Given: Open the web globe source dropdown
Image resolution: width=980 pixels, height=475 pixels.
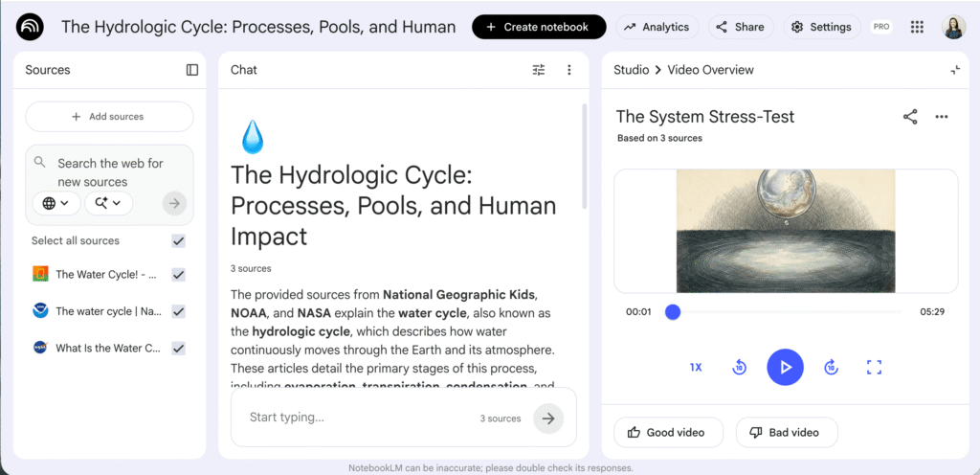Looking at the screenshot, I should pyautogui.click(x=56, y=203).
